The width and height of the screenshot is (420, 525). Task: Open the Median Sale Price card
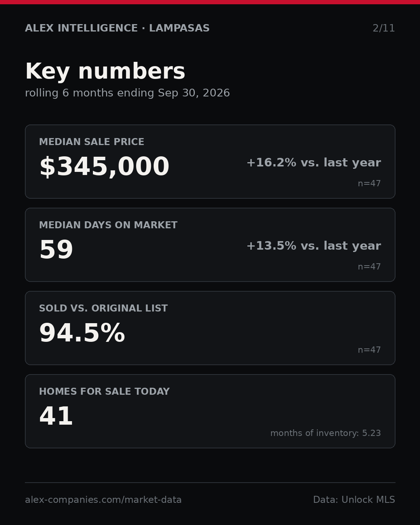coord(210,161)
